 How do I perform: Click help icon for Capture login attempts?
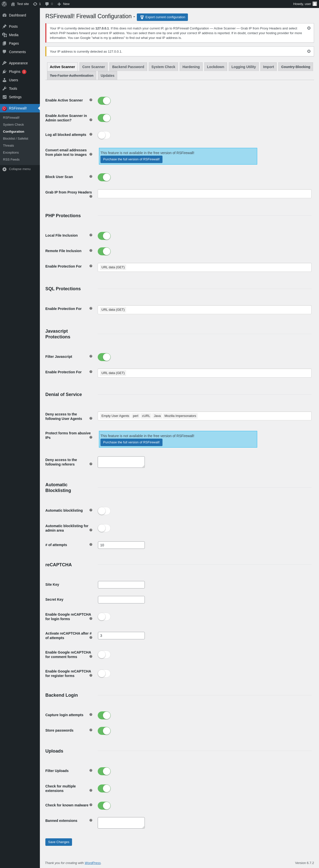pyautogui.click(x=91, y=714)
